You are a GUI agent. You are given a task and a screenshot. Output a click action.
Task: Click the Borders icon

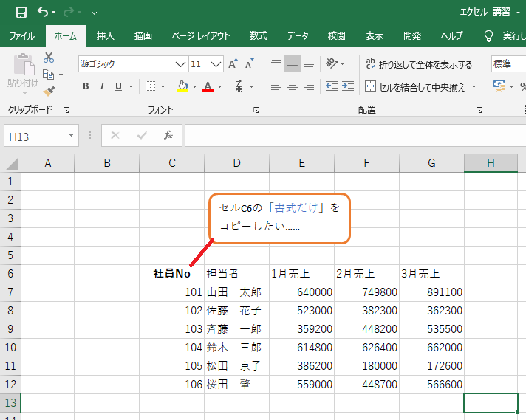[150, 86]
